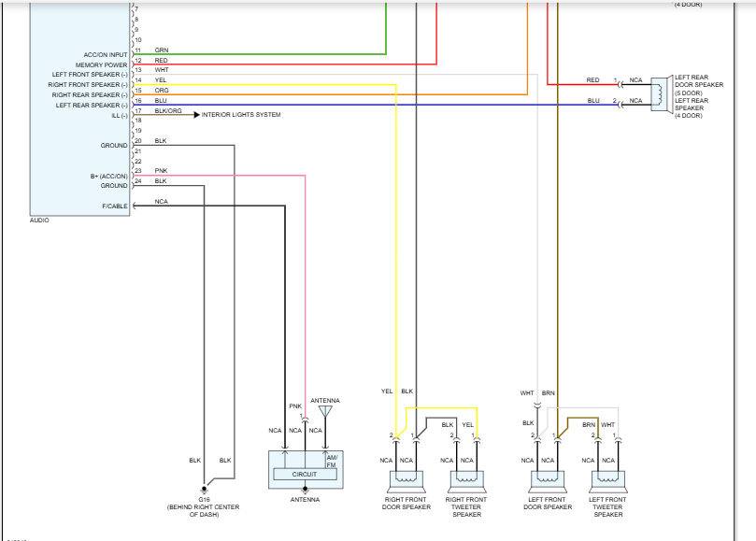Click the WHT label above the left front door speaker
Image resolution: width=756 pixels, height=541 pixels.
point(527,393)
